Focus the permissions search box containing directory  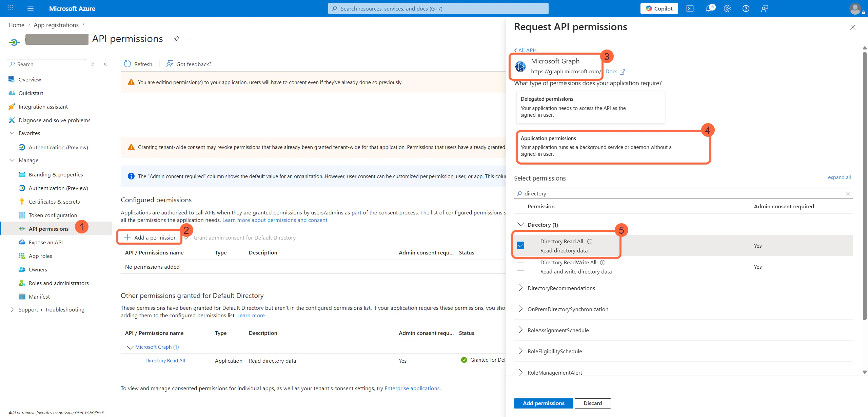coord(683,194)
